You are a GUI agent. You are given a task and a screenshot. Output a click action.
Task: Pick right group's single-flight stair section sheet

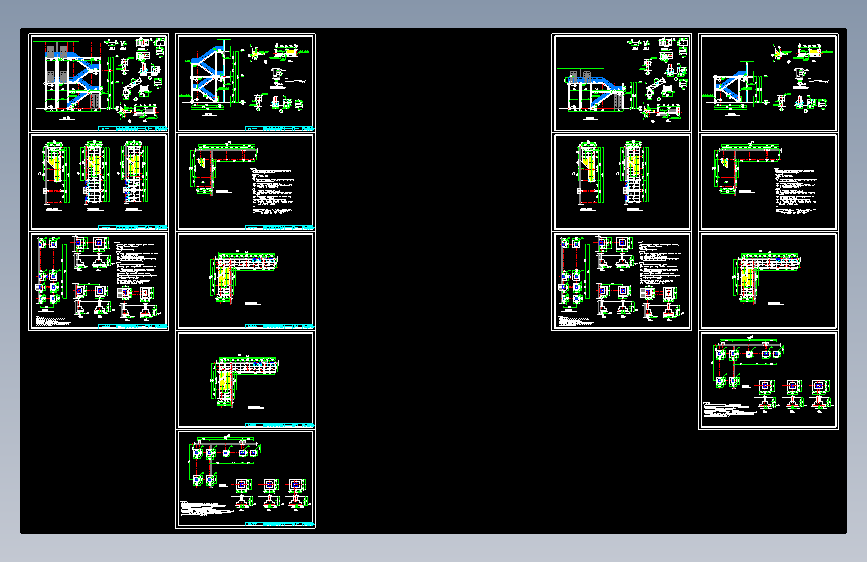(x=769, y=83)
